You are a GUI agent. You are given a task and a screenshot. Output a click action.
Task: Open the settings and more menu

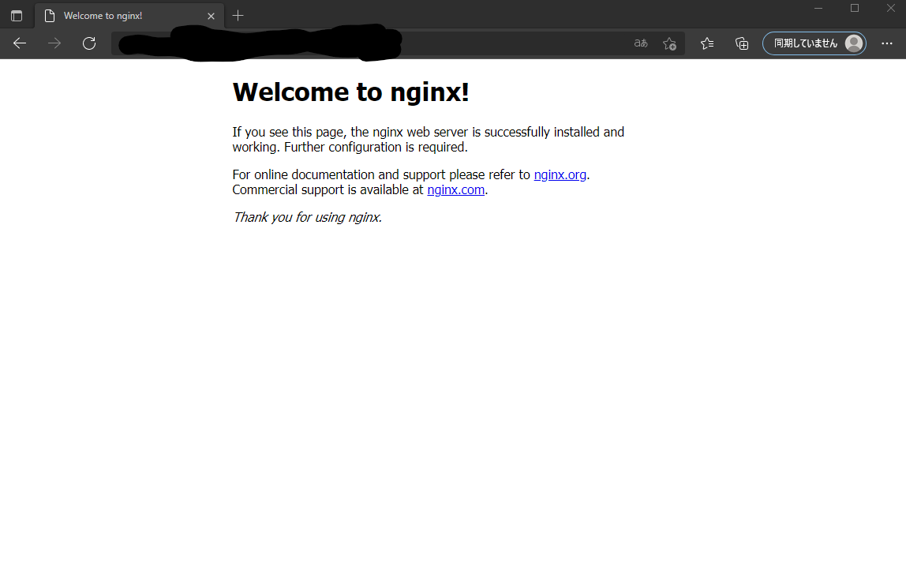tap(887, 43)
